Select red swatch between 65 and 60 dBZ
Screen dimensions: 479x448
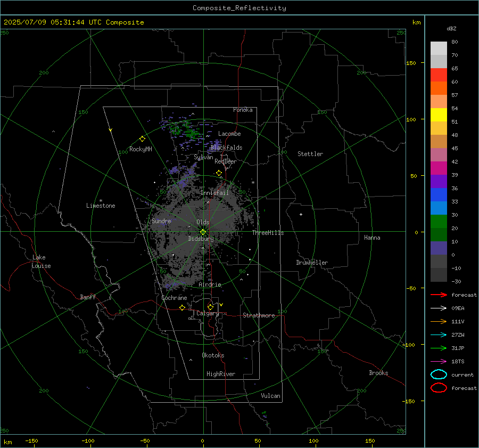pyautogui.click(x=439, y=75)
